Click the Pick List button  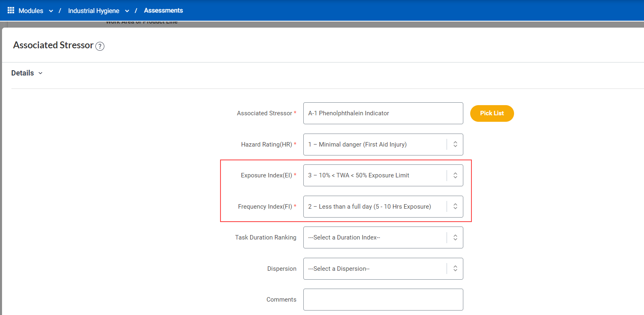pos(492,113)
